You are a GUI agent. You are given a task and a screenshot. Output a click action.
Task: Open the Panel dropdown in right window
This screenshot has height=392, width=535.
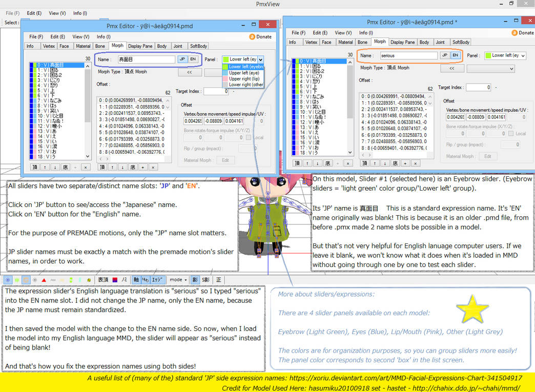(x=505, y=55)
